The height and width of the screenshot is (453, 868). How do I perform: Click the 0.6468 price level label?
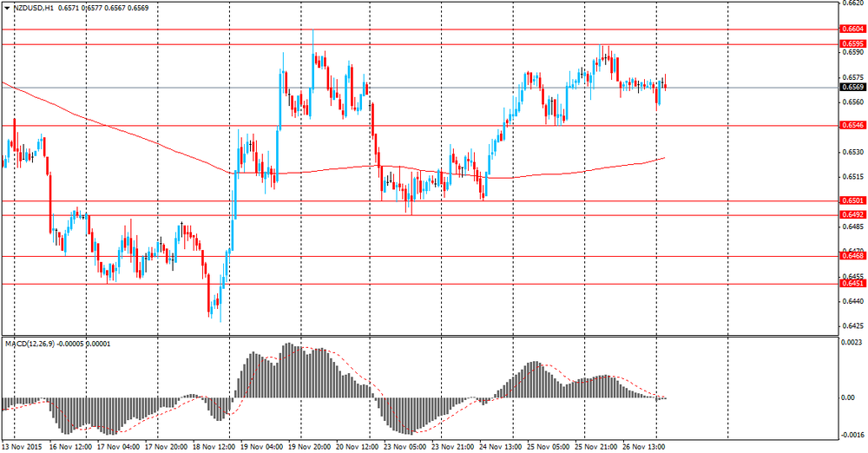click(x=852, y=256)
